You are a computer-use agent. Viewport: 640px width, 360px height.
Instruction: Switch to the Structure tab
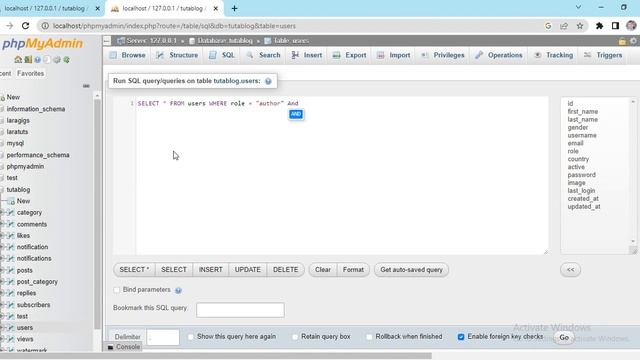tap(177, 55)
